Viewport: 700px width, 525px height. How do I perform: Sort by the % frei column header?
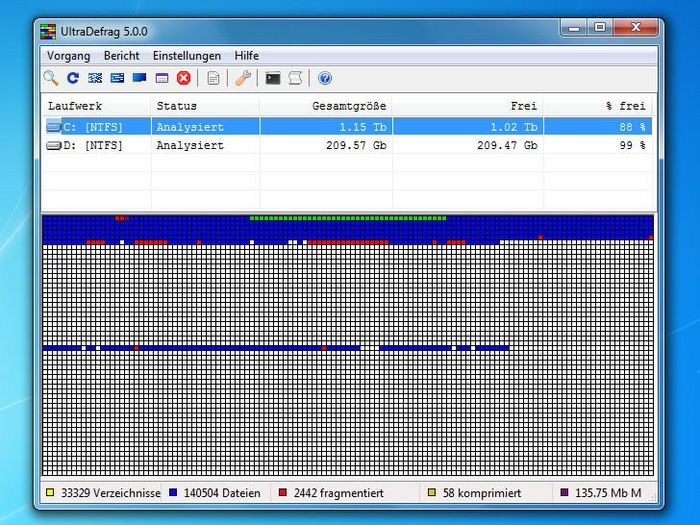point(598,106)
